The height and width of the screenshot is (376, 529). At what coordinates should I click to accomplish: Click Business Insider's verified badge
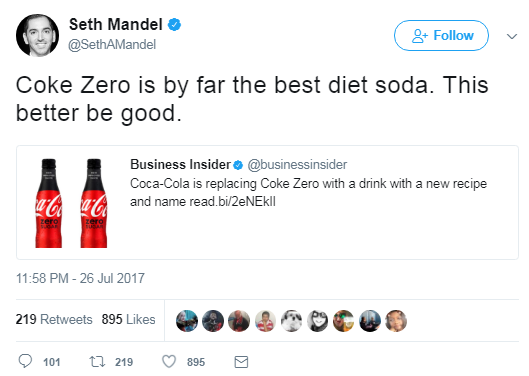(x=238, y=165)
